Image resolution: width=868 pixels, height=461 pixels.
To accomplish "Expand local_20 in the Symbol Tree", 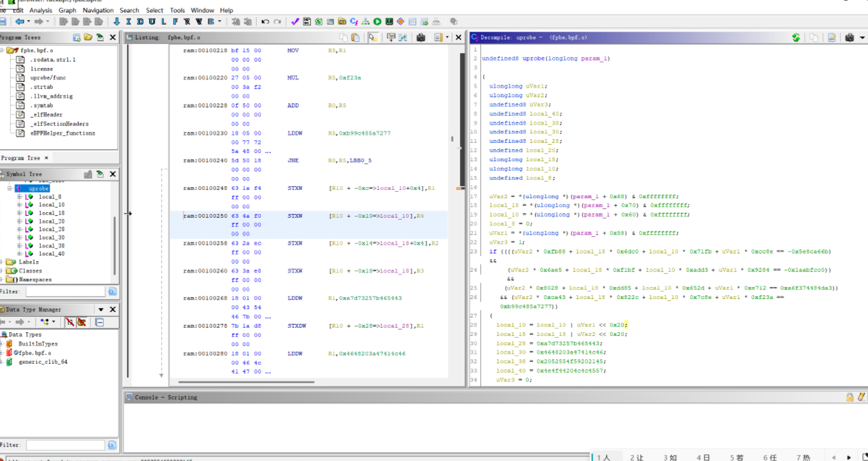I will pos(19,221).
